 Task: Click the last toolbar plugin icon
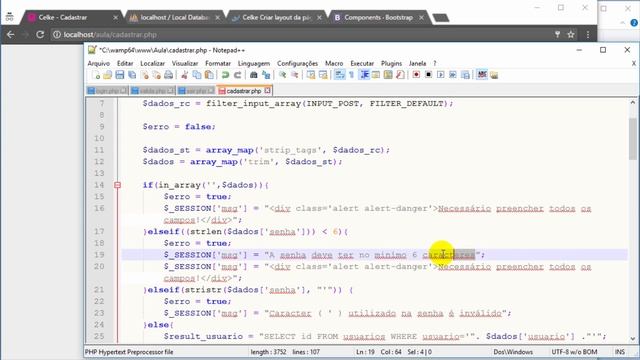pyautogui.click(x=494, y=75)
